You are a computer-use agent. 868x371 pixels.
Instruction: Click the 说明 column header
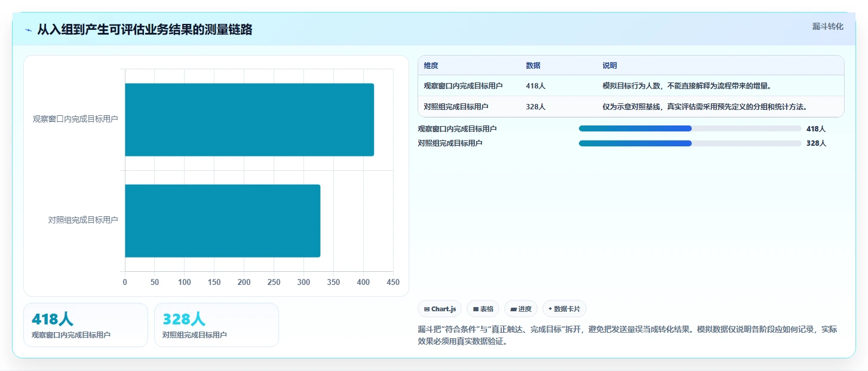[610, 66]
